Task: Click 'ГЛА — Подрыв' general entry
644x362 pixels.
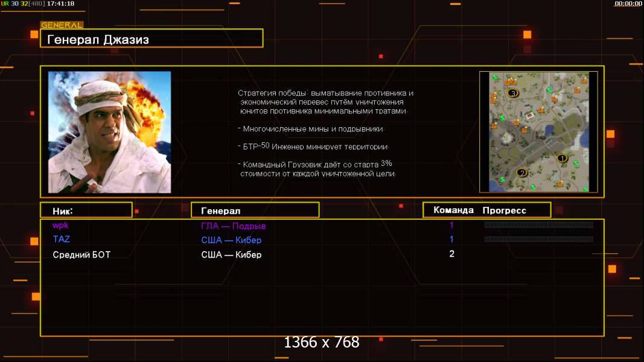Action: (x=234, y=226)
